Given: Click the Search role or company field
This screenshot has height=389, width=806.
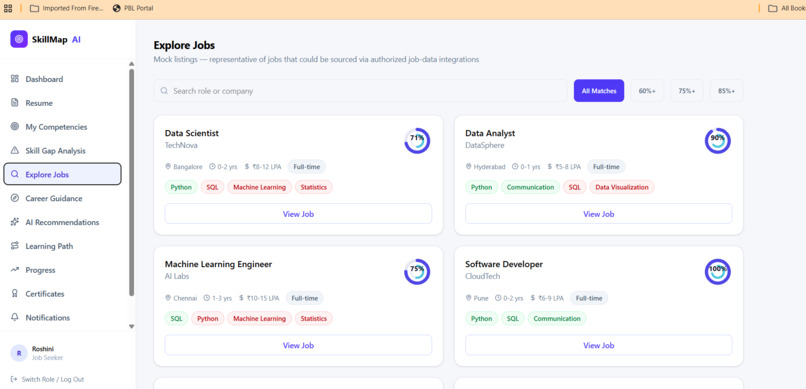Looking at the screenshot, I should click(360, 90).
